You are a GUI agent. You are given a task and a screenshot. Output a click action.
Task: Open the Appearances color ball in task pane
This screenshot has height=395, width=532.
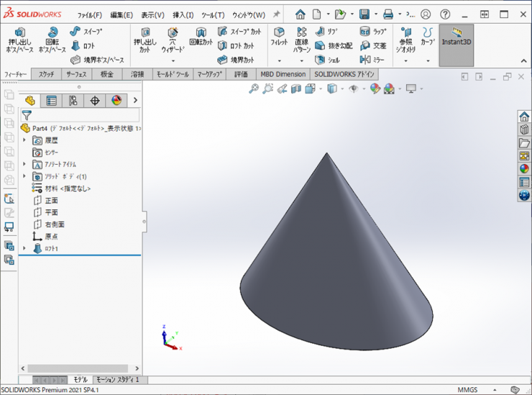(524, 169)
